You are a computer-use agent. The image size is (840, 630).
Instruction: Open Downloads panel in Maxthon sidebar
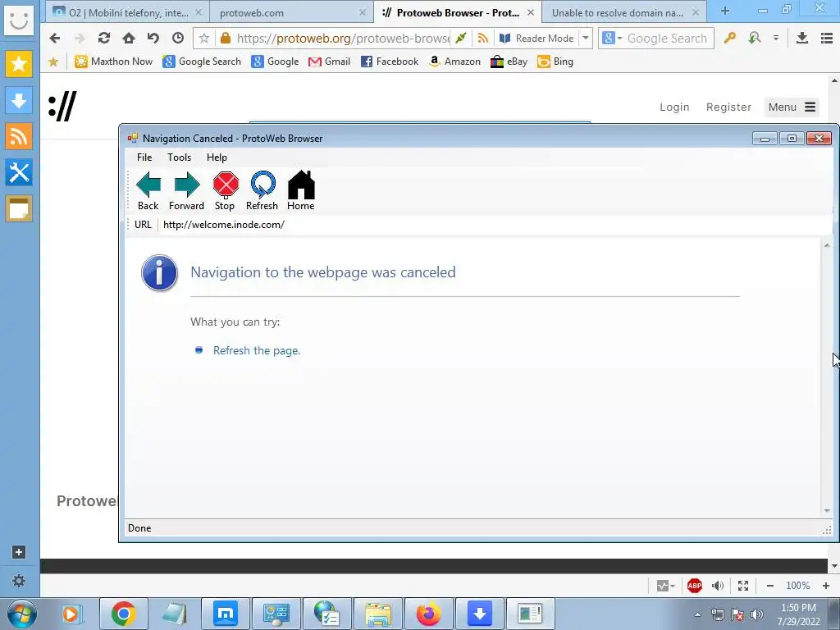pyautogui.click(x=19, y=100)
